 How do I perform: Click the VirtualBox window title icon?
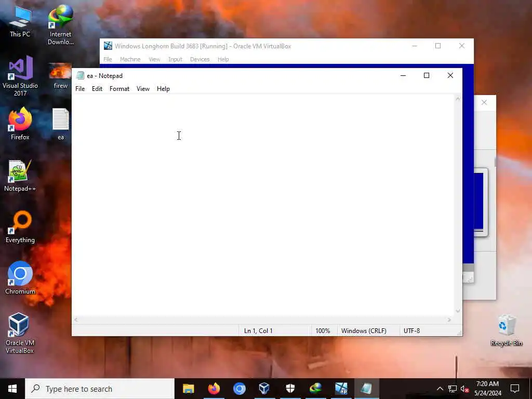click(x=108, y=46)
